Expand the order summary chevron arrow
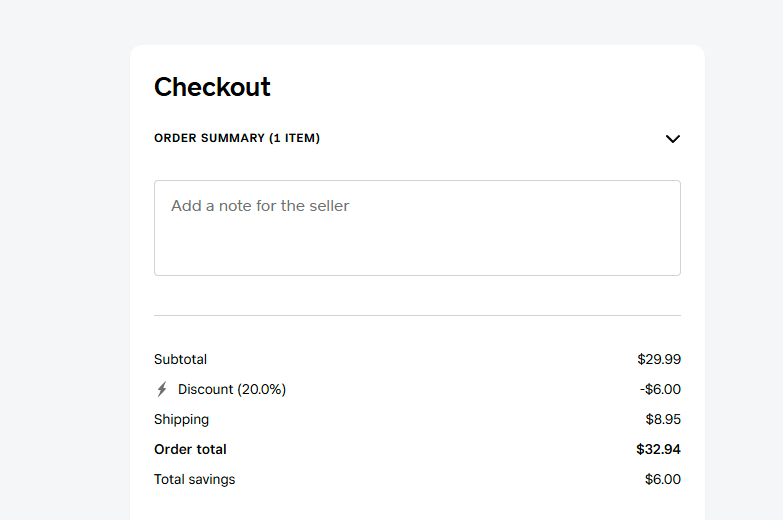The width and height of the screenshot is (783, 520). coord(672,139)
